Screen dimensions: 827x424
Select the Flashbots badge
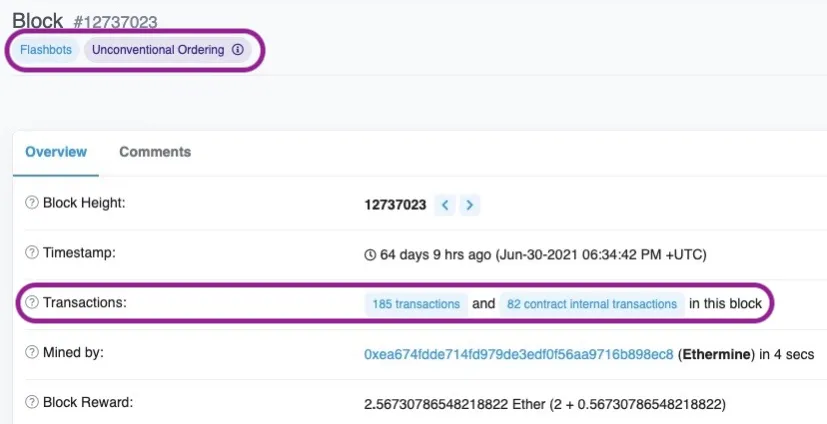46,50
